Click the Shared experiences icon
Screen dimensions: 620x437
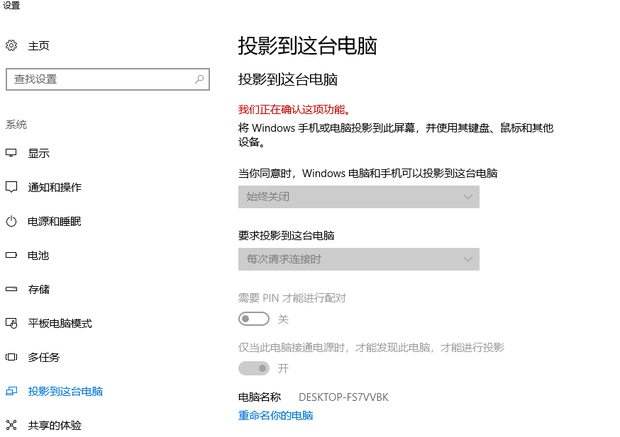click(x=11, y=425)
